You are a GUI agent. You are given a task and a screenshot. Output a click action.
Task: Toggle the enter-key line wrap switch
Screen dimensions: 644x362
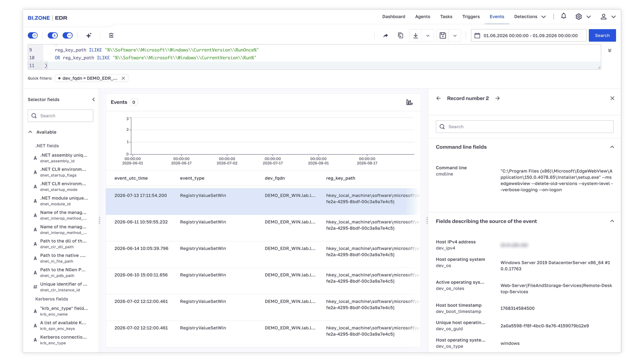(67, 35)
